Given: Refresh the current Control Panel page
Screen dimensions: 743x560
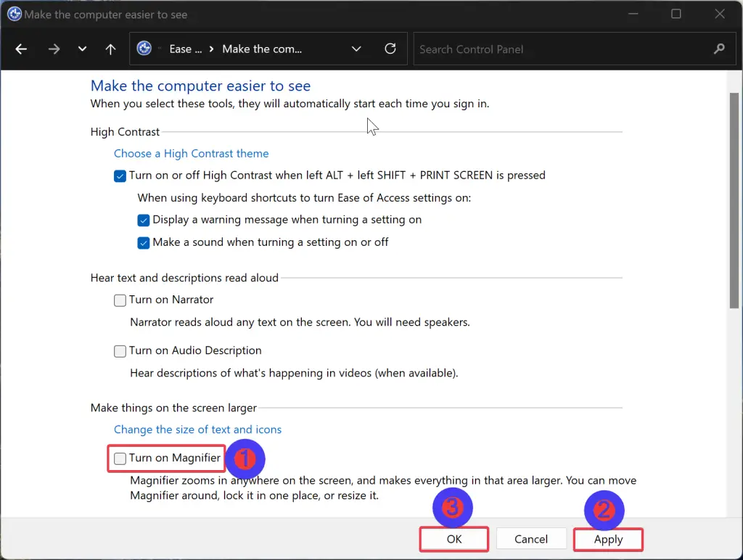Looking at the screenshot, I should (x=390, y=49).
